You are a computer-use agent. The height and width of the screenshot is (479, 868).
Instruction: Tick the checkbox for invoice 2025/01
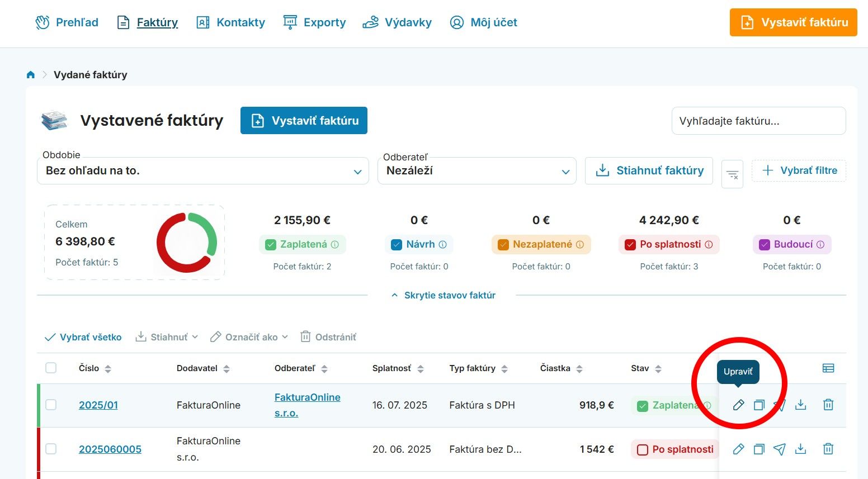[x=51, y=405]
